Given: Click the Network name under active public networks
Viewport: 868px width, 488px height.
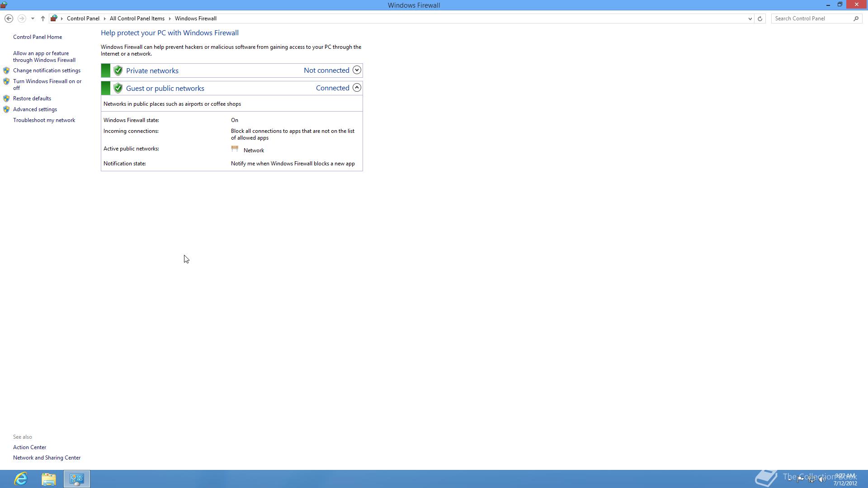Looking at the screenshot, I should (x=254, y=150).
